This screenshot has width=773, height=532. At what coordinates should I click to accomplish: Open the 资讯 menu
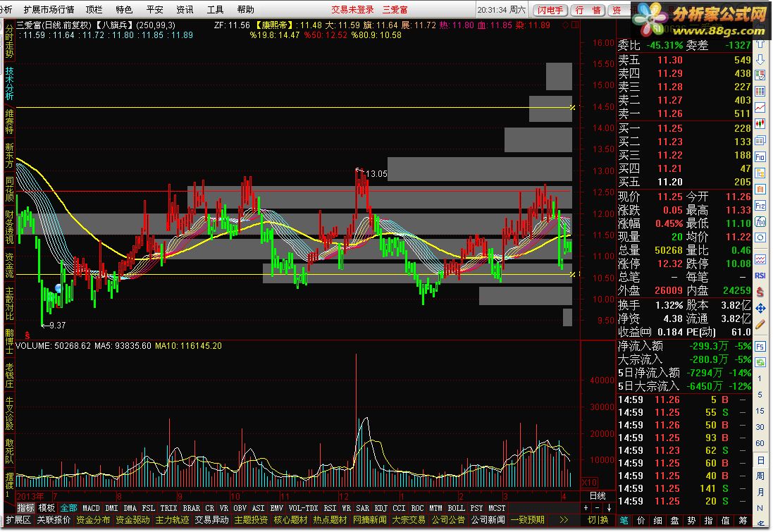click(185, 9)
